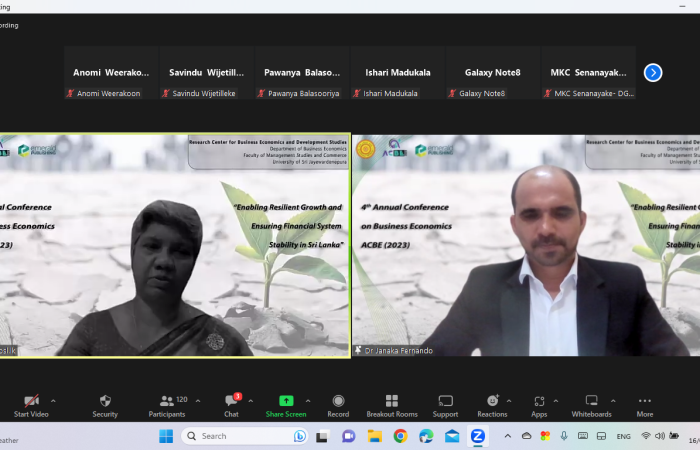Image resolution: width=700 pixels, height=450 pixels.
Task: Select the Ishari Madukala participant tile
Action: [x=397, y=73]
